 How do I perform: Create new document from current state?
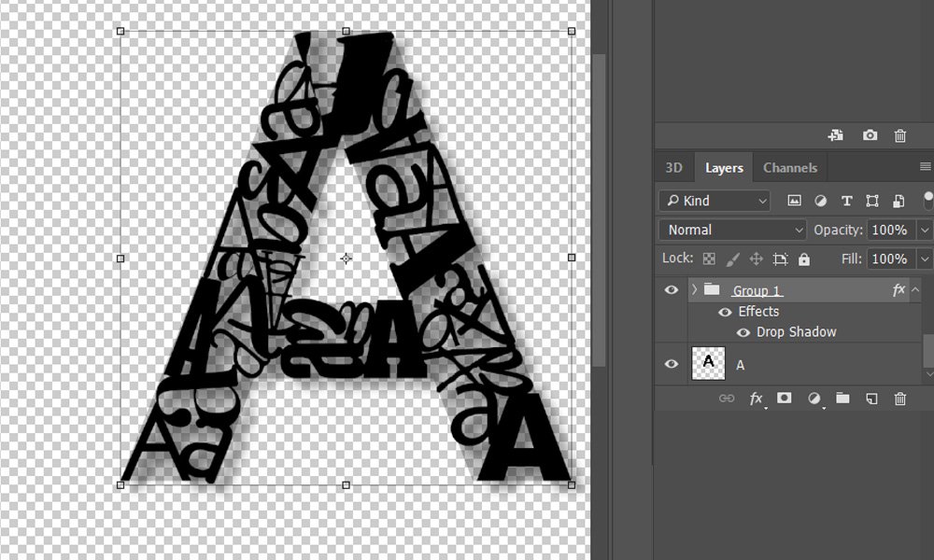coord(835,135)
